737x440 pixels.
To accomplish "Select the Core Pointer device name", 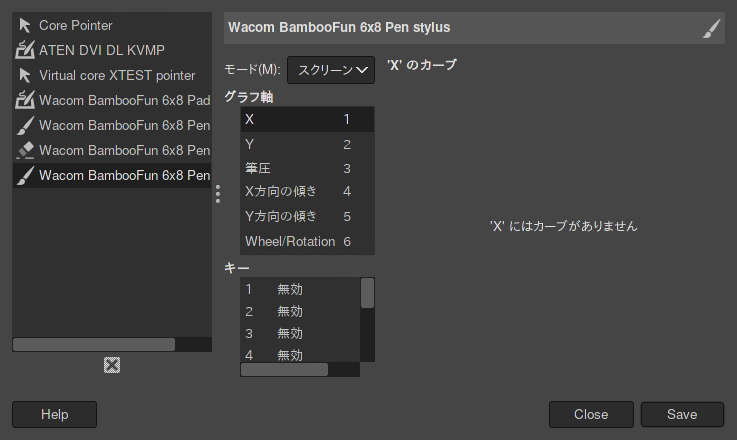I will (76, 25).
